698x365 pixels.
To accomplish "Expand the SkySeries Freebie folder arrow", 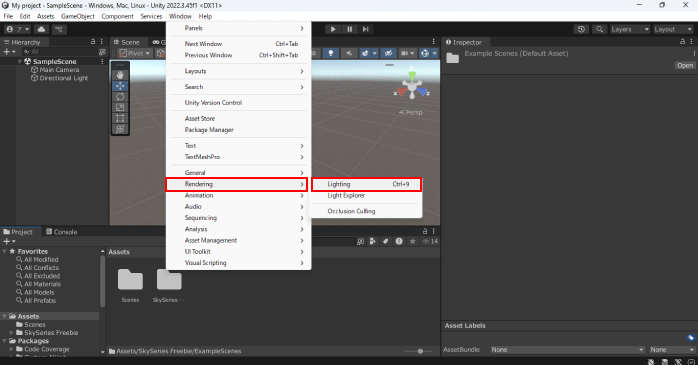I will 12,333.
